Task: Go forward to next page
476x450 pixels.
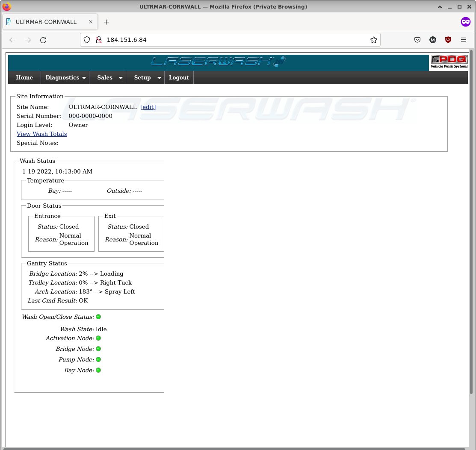Action: pyautogui.click(x=28, y=40)
